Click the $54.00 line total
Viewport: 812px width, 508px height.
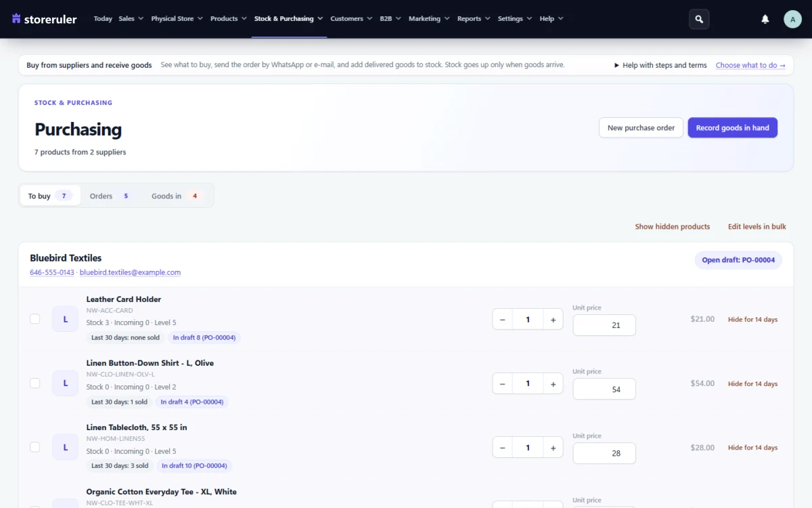(702, 383)
